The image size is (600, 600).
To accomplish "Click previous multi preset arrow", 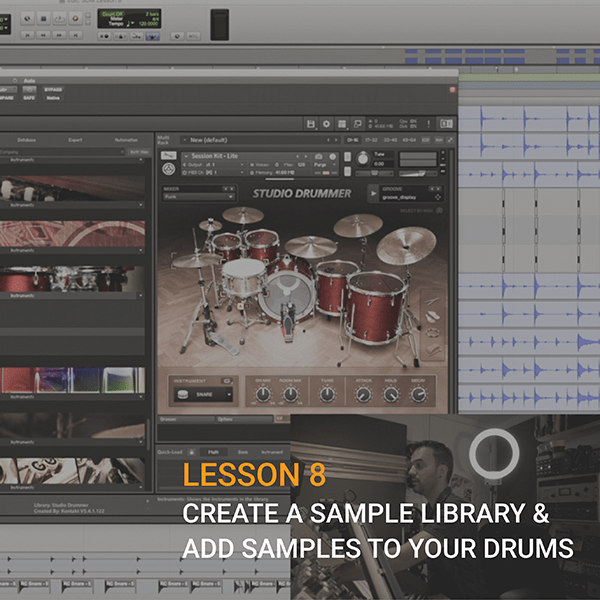I will pos(328,140).
